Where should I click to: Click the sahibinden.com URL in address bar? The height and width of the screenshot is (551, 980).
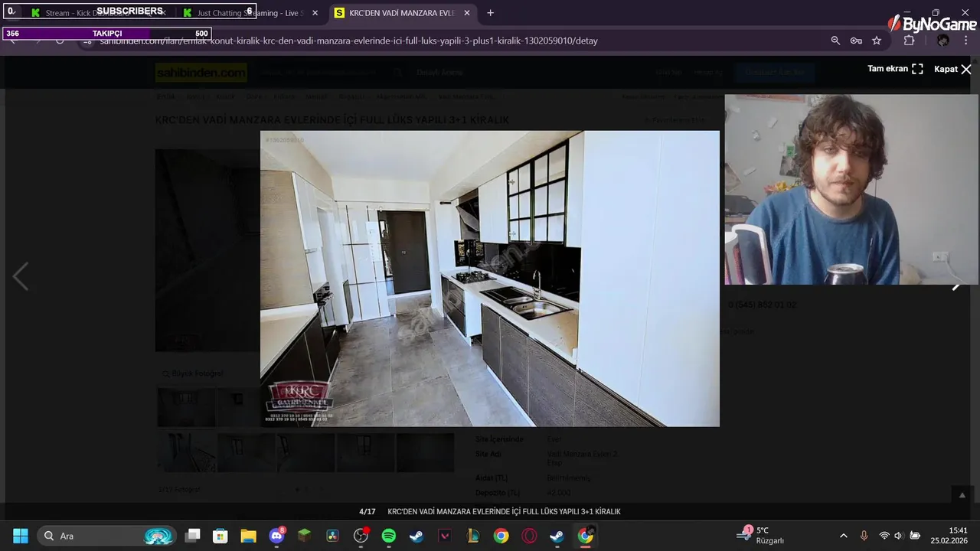tap(348, 41)
